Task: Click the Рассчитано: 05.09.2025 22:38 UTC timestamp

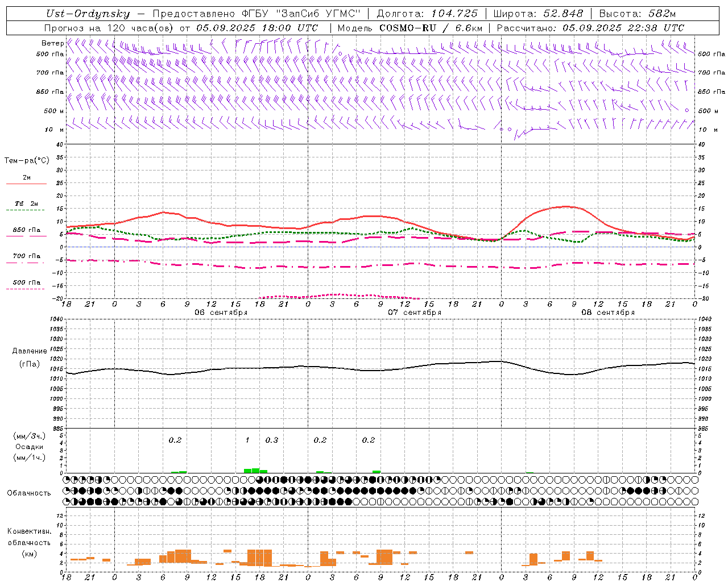Action: tap(590, 28)
